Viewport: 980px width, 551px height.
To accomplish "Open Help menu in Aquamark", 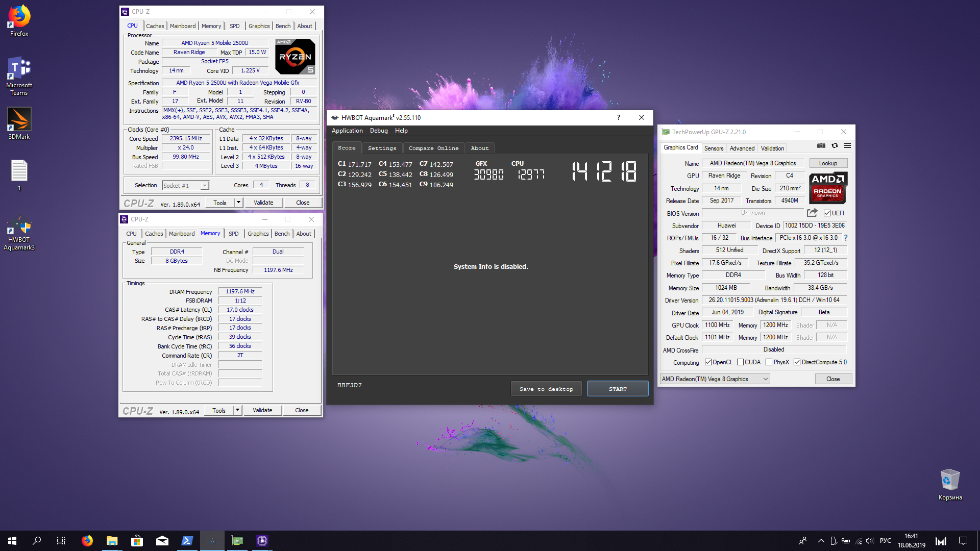I will [401, 131].
